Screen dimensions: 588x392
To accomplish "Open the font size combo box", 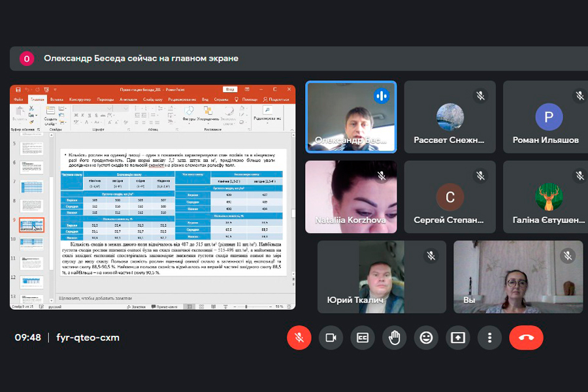I will pyautogui.click(x=121, y=108).
